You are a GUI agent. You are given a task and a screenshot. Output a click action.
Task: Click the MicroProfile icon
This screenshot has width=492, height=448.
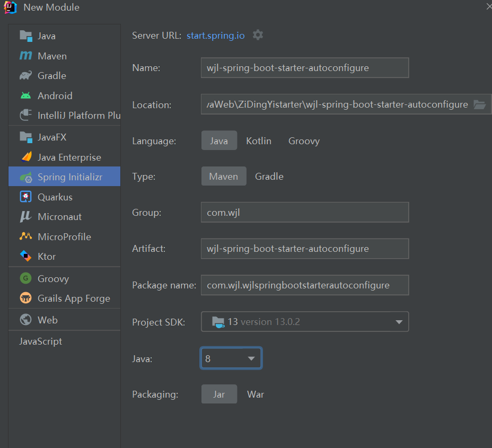pos(26,236)
